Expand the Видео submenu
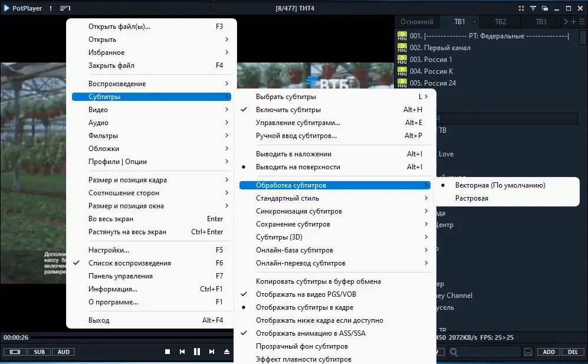 98,109
